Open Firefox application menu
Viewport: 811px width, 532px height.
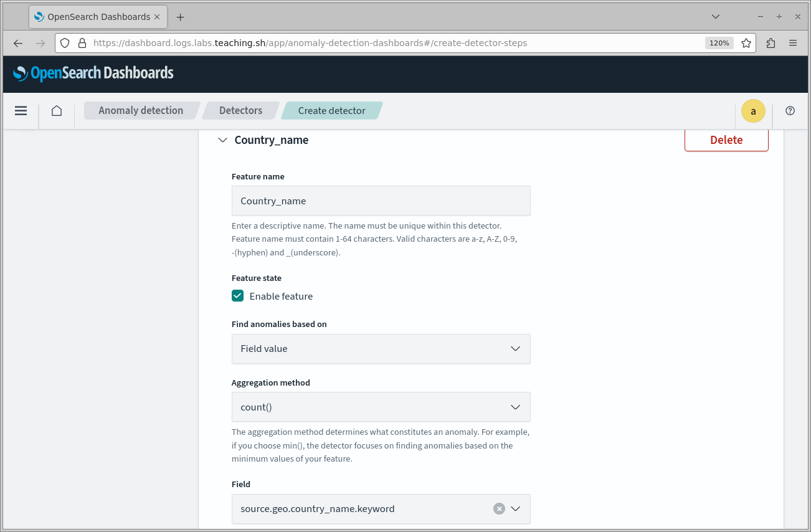793,43
